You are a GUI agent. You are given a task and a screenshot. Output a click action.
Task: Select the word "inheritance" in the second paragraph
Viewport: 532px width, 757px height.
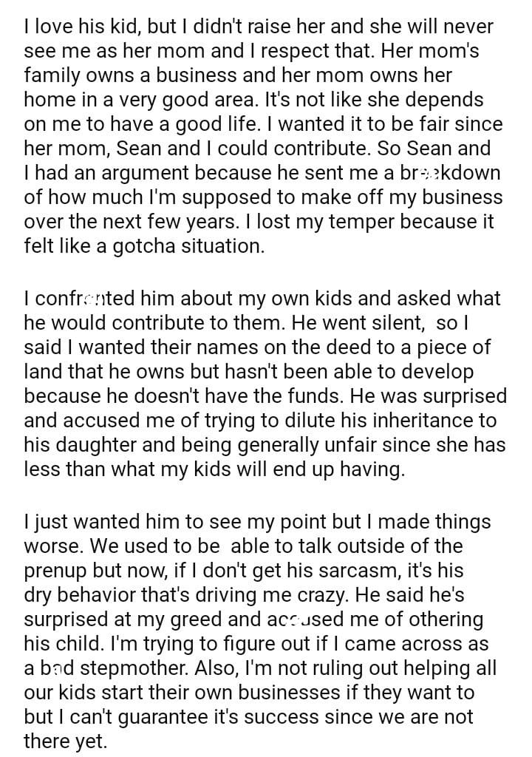(387, 421)
